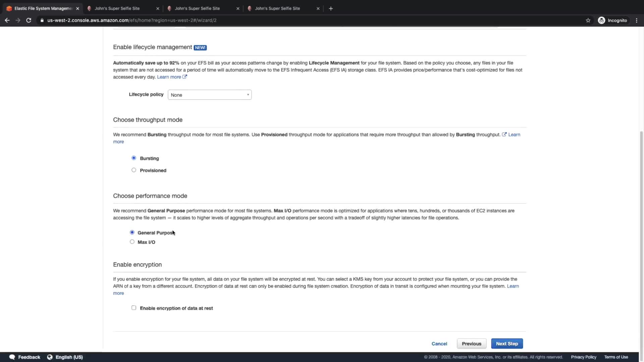This screenshot has width=644, height=362.
Task: Open the Incognito profile icon
Action: [601, 20]
